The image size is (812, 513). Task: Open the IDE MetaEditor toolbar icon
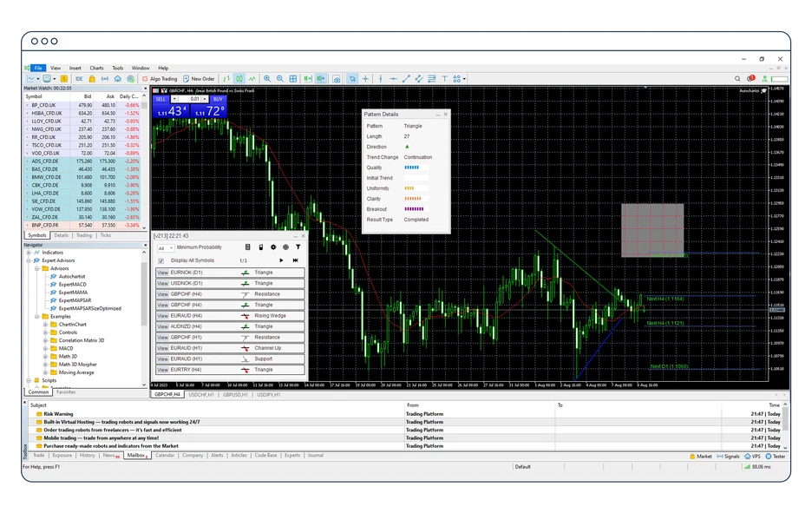point(79,79)
